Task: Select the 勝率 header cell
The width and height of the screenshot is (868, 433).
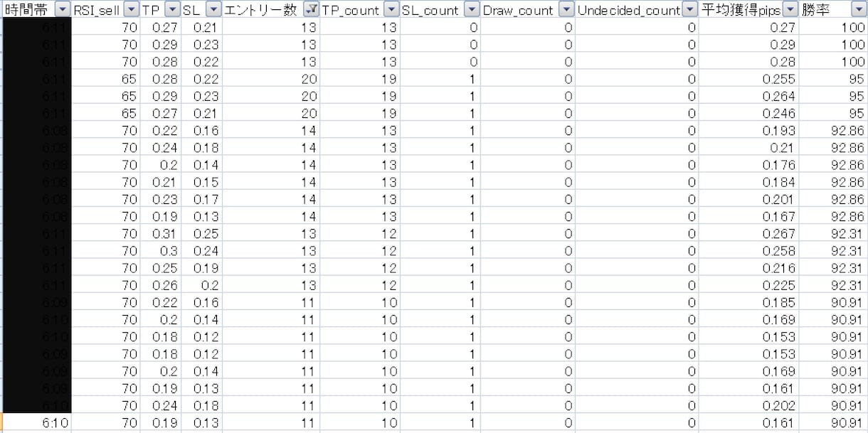Action: tap(833, 9)
